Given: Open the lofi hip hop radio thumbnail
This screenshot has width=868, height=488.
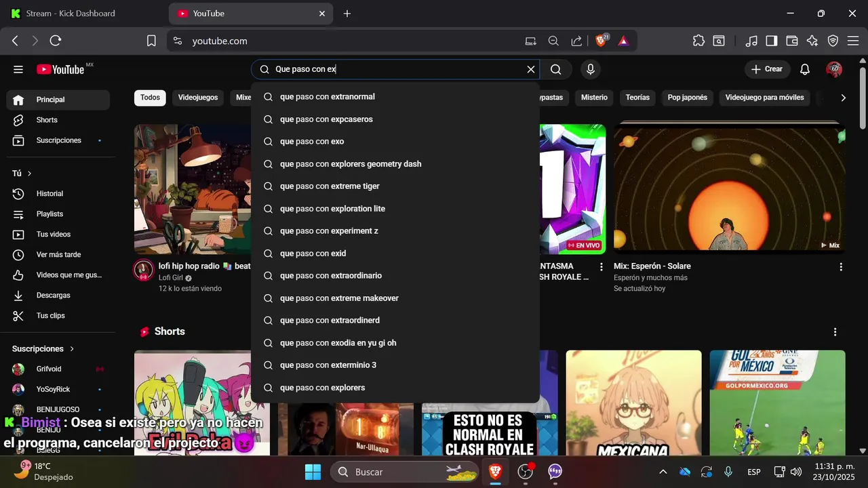Looking at the screenshot, I should click(193, 188).
